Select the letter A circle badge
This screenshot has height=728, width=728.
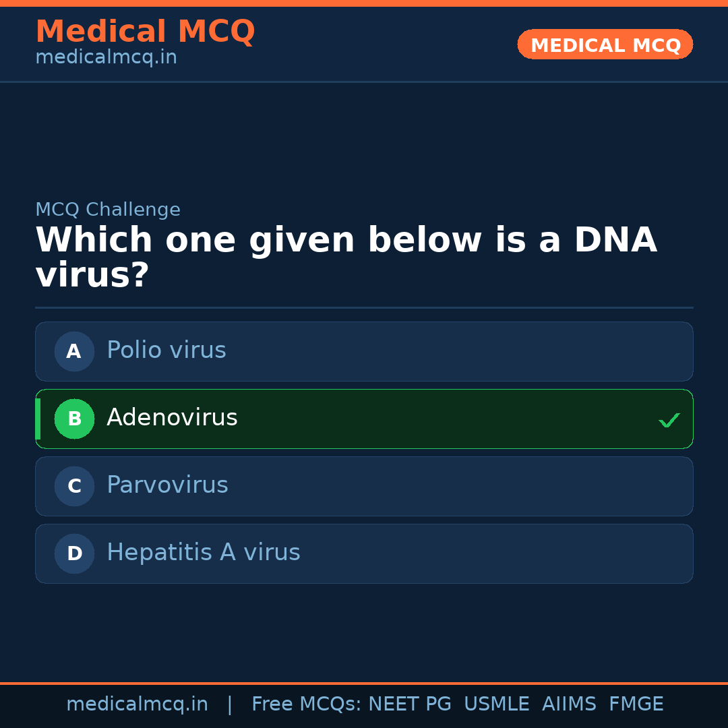(x=74, y=351)
